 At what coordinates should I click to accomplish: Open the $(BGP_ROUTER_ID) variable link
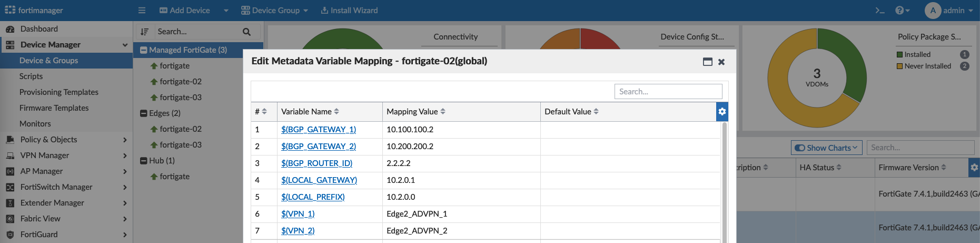click(x=316, y=163)
